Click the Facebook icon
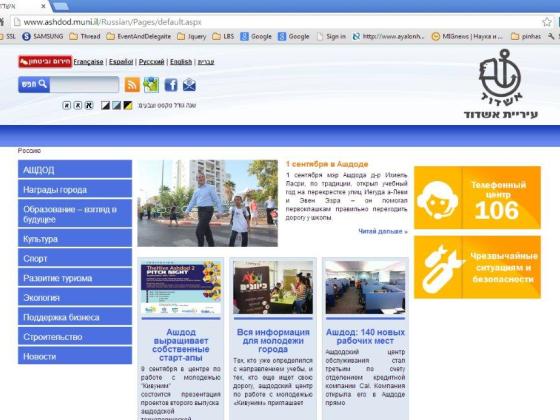The image size is (560, 420). click(x=171, y=85)
